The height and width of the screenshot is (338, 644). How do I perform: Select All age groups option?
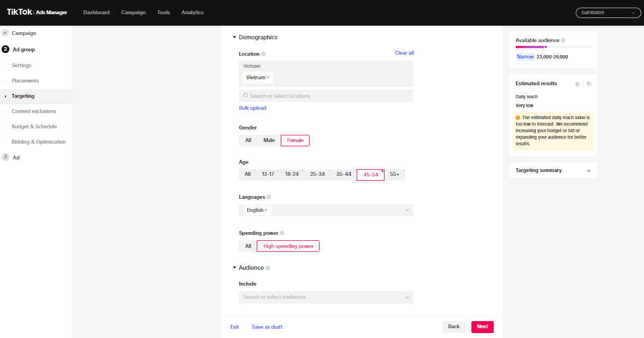pyautogui.click(x=247, y=175)
